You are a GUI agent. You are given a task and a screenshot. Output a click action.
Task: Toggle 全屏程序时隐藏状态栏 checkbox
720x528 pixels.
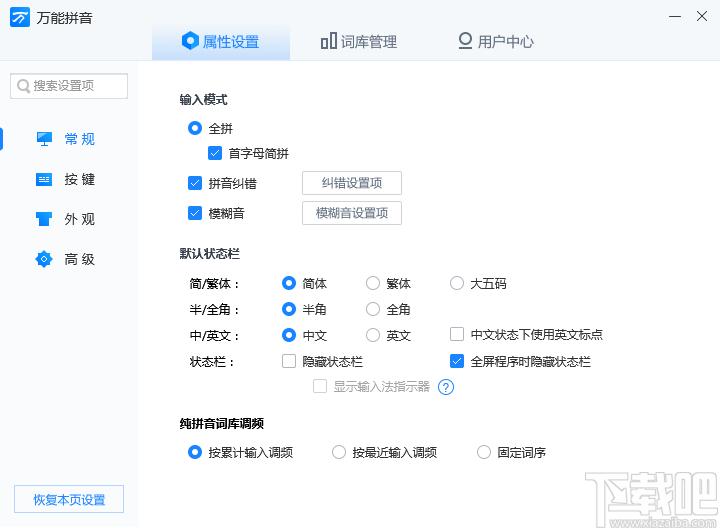pyautogui.click(x=457, y=361)
